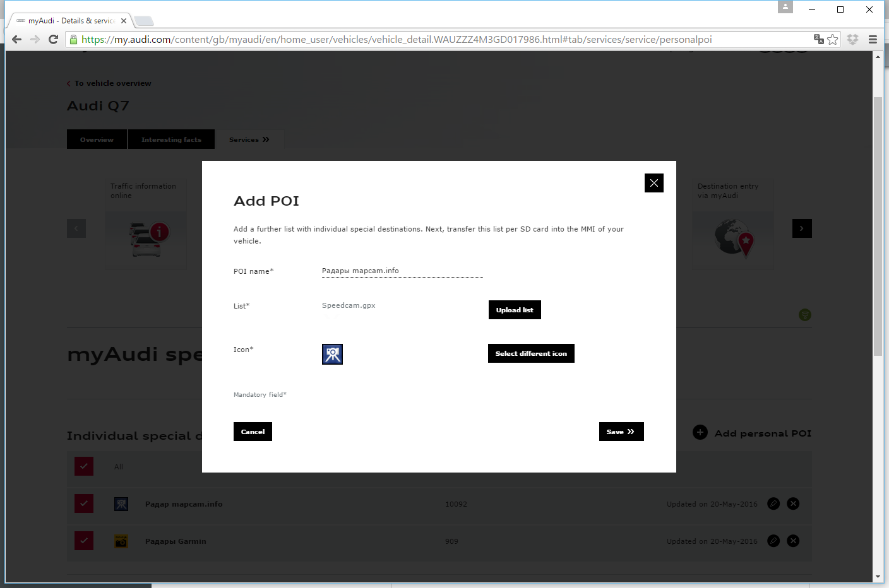Minimize the browser window
The width and height of the screenshot is (889, 588).
(x=812, y=9)
